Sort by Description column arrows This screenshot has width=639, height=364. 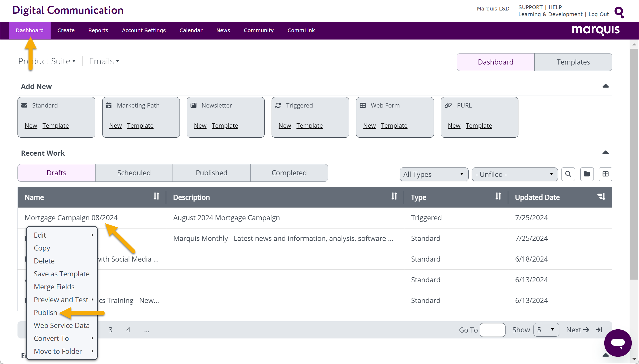[x=394, y=197]
